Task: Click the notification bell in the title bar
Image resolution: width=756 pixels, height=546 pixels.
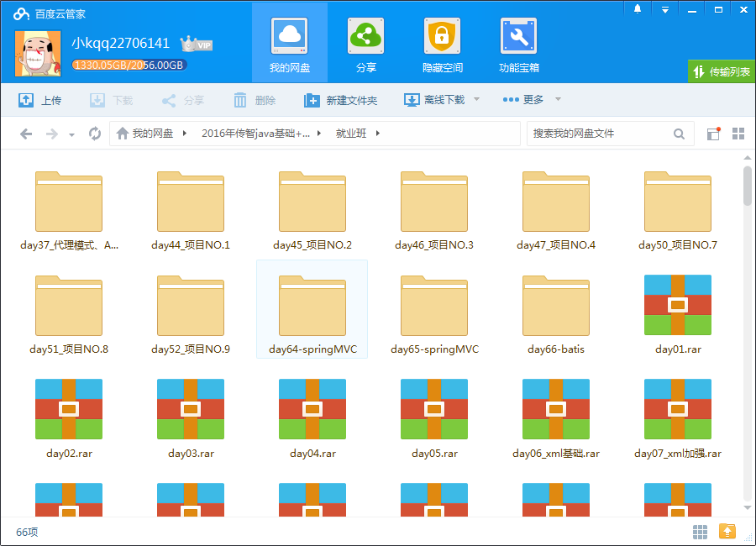Action: pos(636,8)
